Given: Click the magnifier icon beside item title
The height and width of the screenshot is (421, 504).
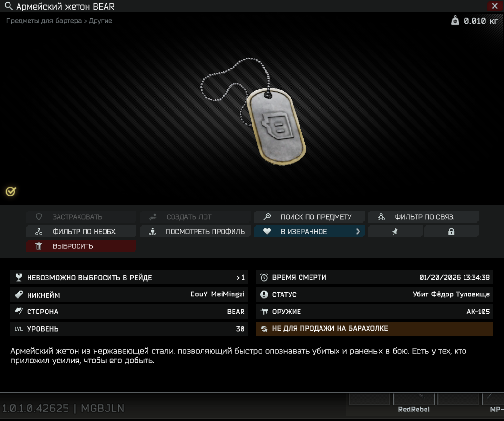Looking at the screenshot, I should [x=9, y=6].
